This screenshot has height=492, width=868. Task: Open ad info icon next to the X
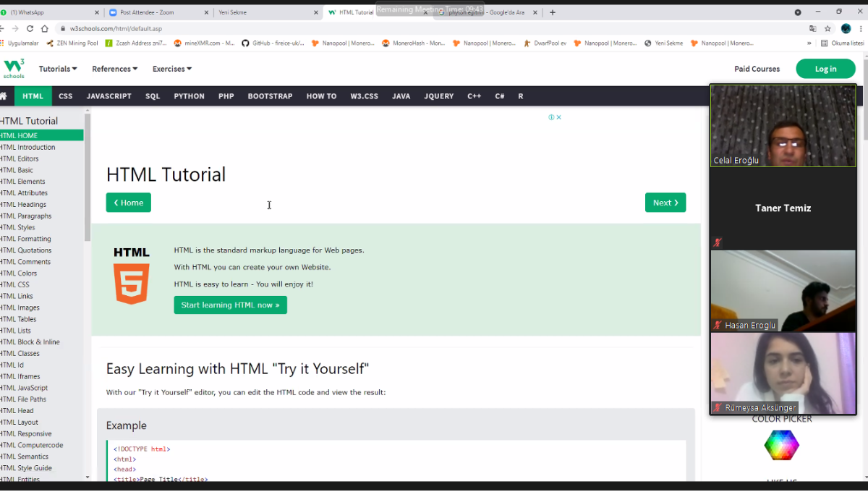551,117
